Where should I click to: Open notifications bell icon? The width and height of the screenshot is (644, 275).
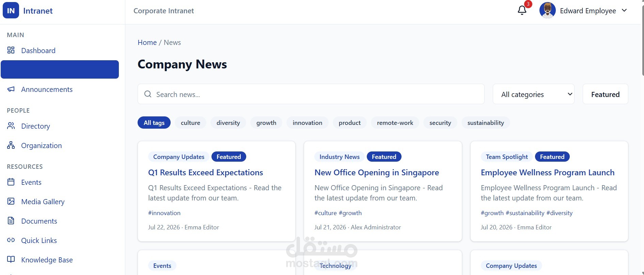point(522,11)
